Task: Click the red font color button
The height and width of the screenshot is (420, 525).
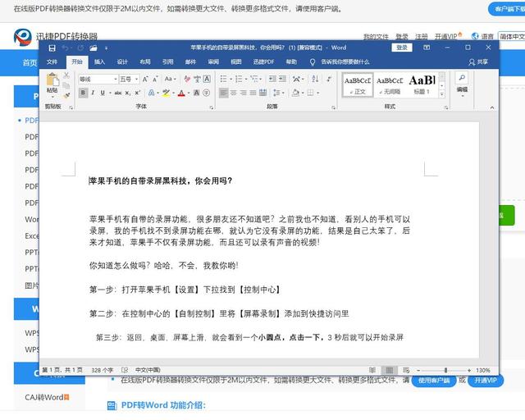Action: point(181,93)
